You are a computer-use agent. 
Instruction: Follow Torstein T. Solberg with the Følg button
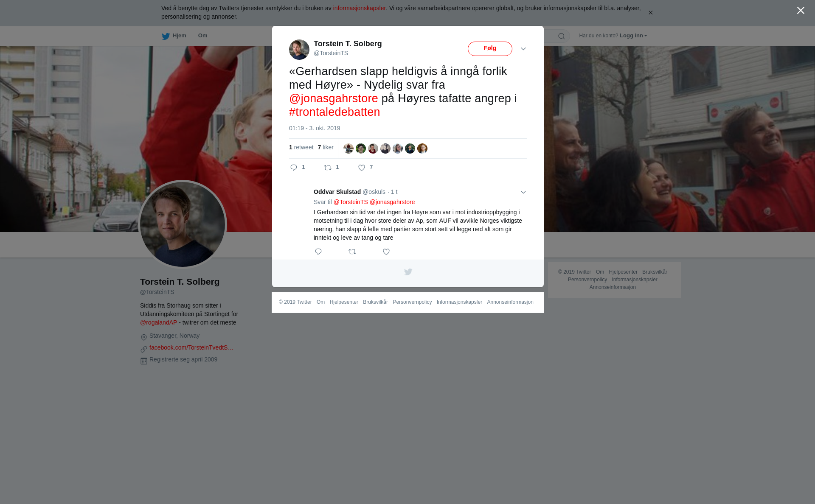tap(490, 49)
